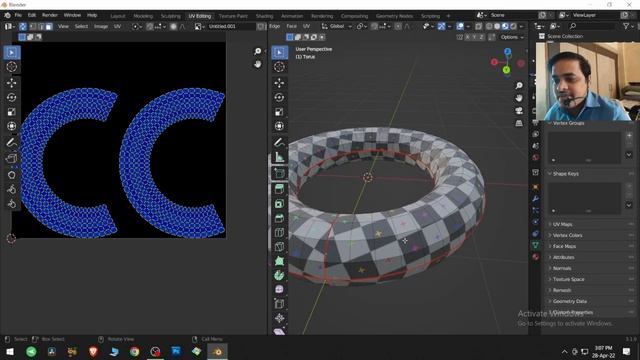Switch to the Layout workspace tab
The height and width of the screenshot is (360, 640).
(x=118, y=16)
